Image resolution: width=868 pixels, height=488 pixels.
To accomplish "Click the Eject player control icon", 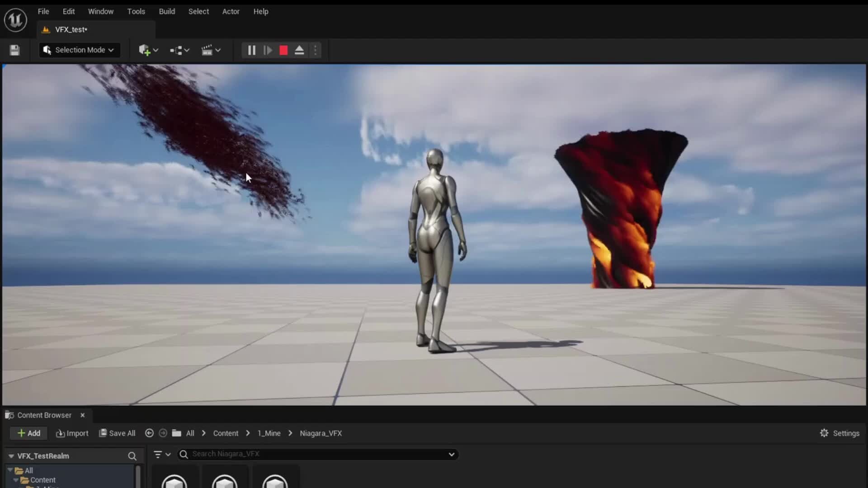I will coord(300,50).
